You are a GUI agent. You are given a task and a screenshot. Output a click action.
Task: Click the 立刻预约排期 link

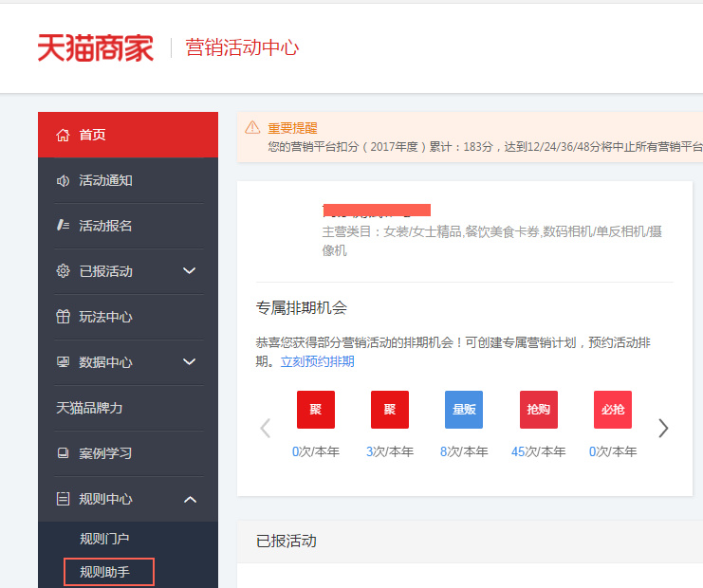pyautogui.click(x=318, y=361)
